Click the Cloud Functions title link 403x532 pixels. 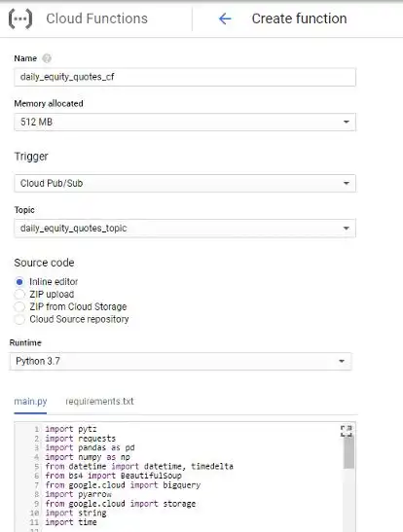click(x=97, y=18)
